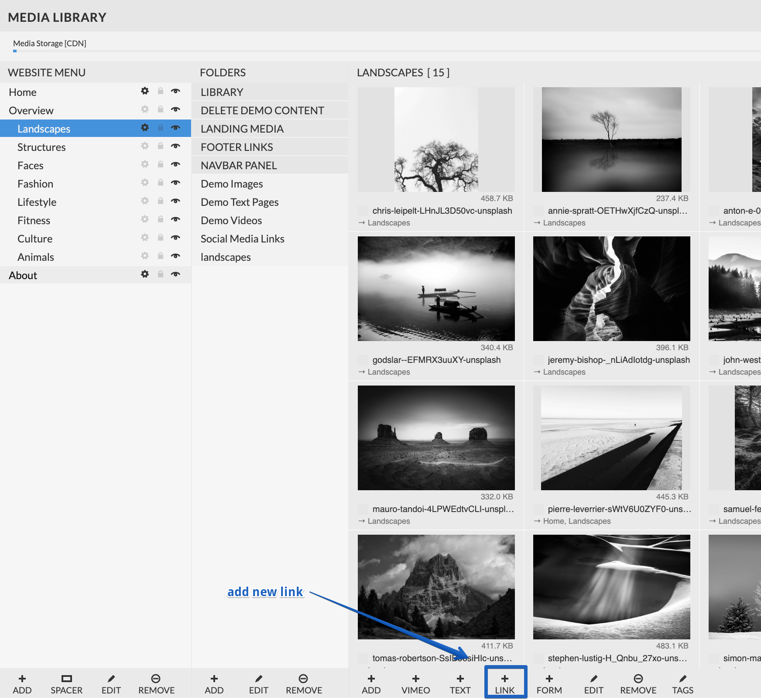Select the Animals menu item

click(x=96, y=257)
